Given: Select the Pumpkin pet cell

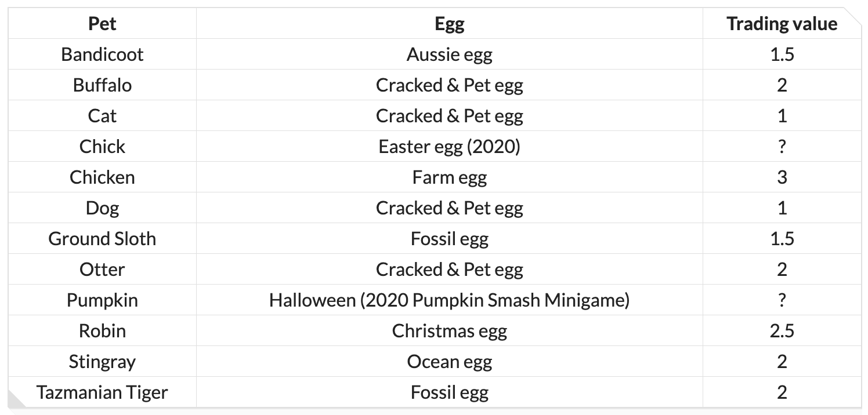Looking at the screenshot, I should [x=102, y=300].
